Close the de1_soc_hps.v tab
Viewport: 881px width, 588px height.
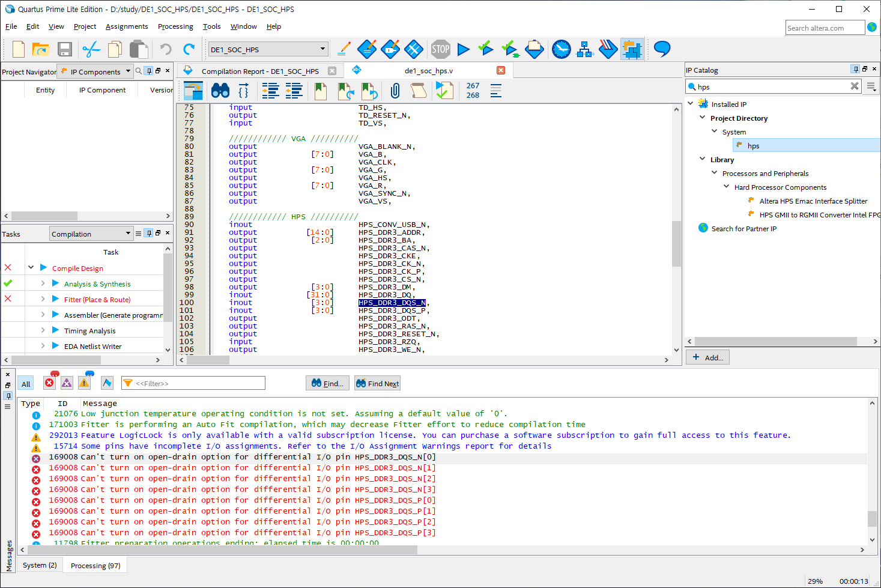[501, 70]
